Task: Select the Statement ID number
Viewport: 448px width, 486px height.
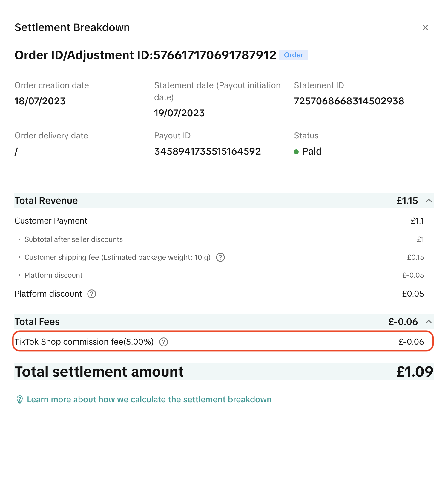Action: [x=349, y=101]
